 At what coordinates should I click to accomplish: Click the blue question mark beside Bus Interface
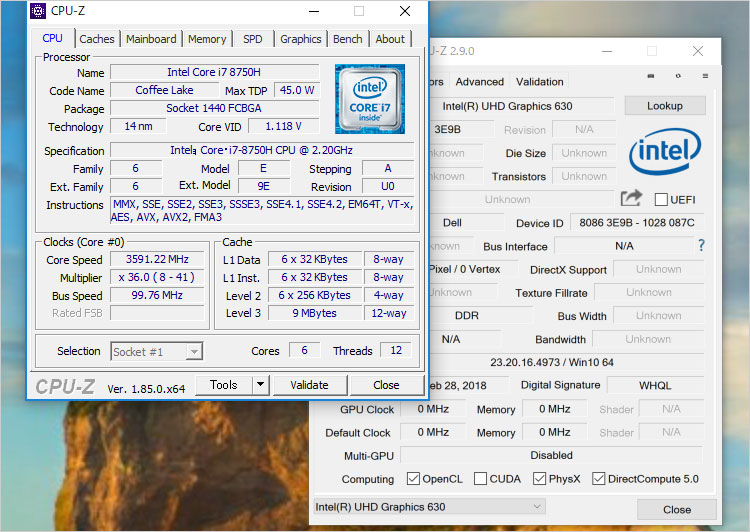coord(701,245)
